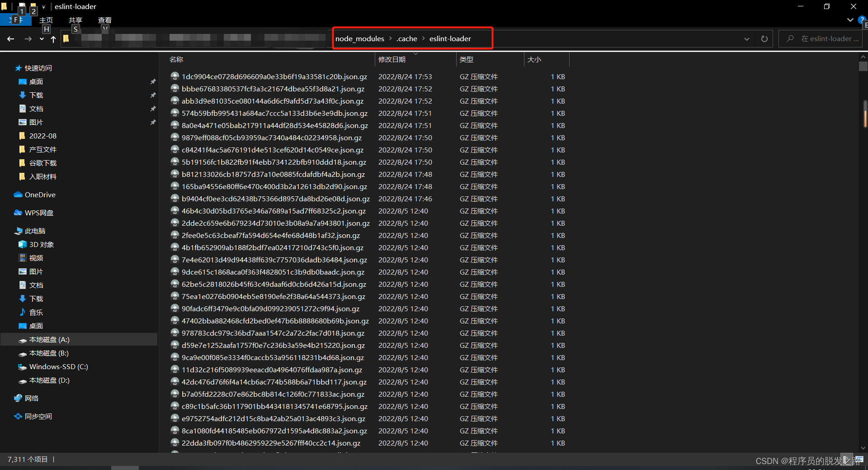
Task: Click file list vertical scrollbar thumb
Action: [863, 66]
